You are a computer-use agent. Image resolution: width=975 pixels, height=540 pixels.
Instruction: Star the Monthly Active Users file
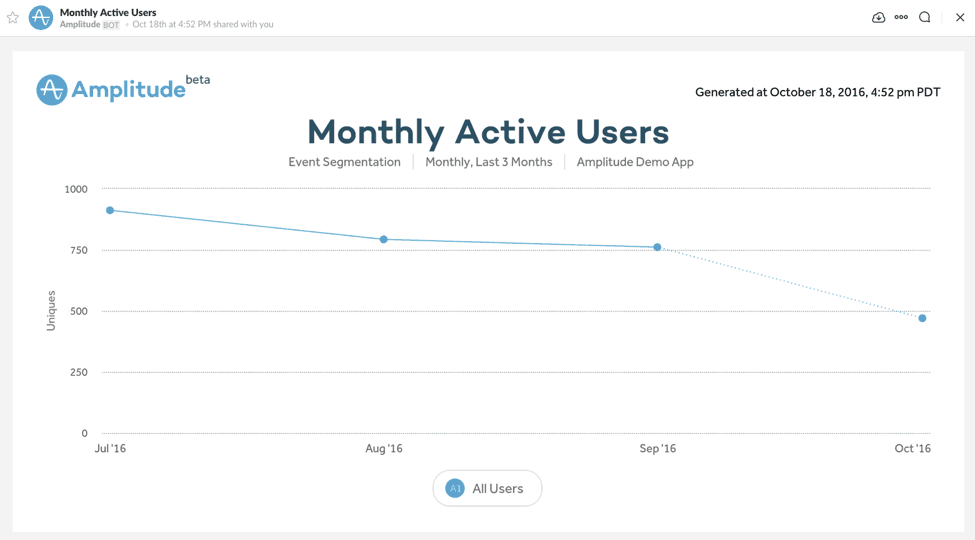(x=13, y=18)
